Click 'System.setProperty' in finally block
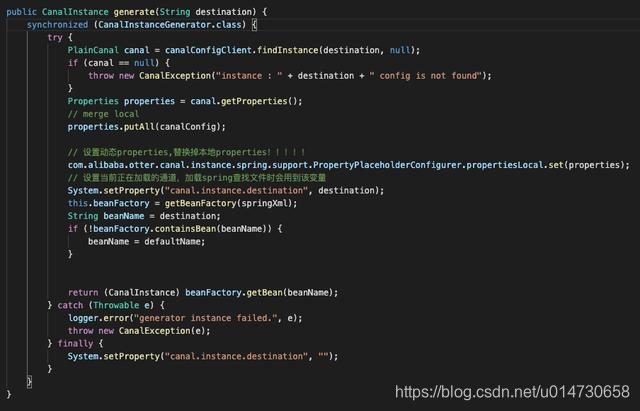The image size is (640, 411). coord(113,356)
